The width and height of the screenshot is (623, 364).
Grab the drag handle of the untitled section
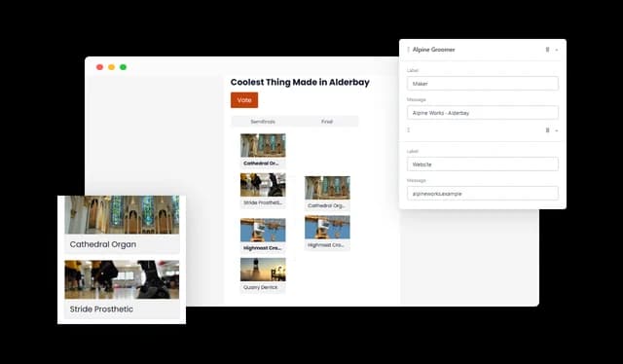408,130
